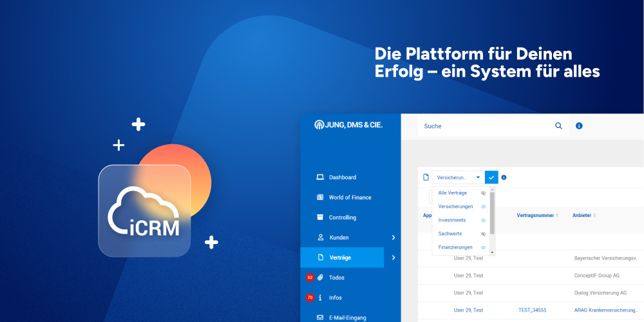The image size is (644, 322).
Task: Click User 29, Test in the ConceptIF row
Action: pos(468,276)
